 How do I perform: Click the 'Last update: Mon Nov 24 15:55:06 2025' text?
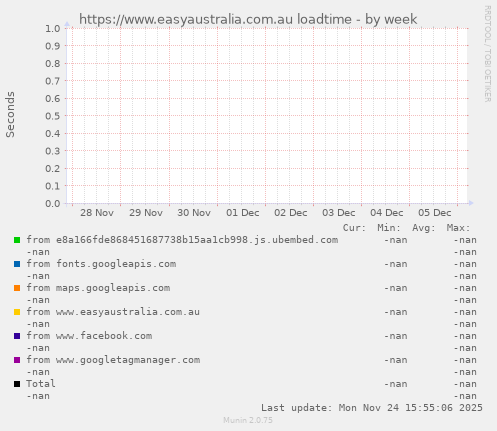point(372,408)
